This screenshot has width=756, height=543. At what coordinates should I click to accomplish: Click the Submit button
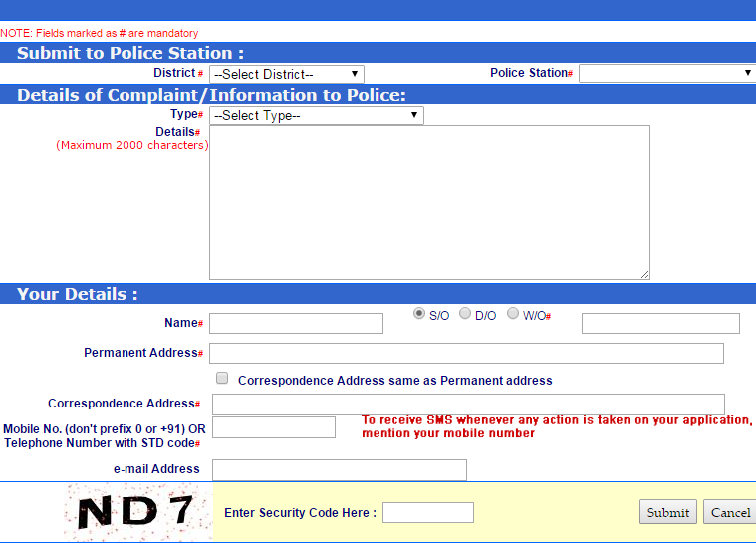pyautogui.click(x=667, y=512)
